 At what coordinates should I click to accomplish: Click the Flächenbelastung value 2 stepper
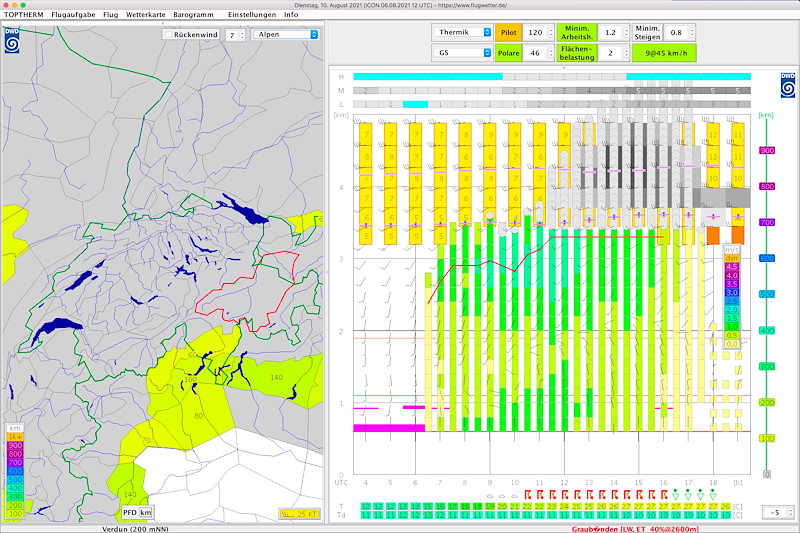[x=626, y=53]
